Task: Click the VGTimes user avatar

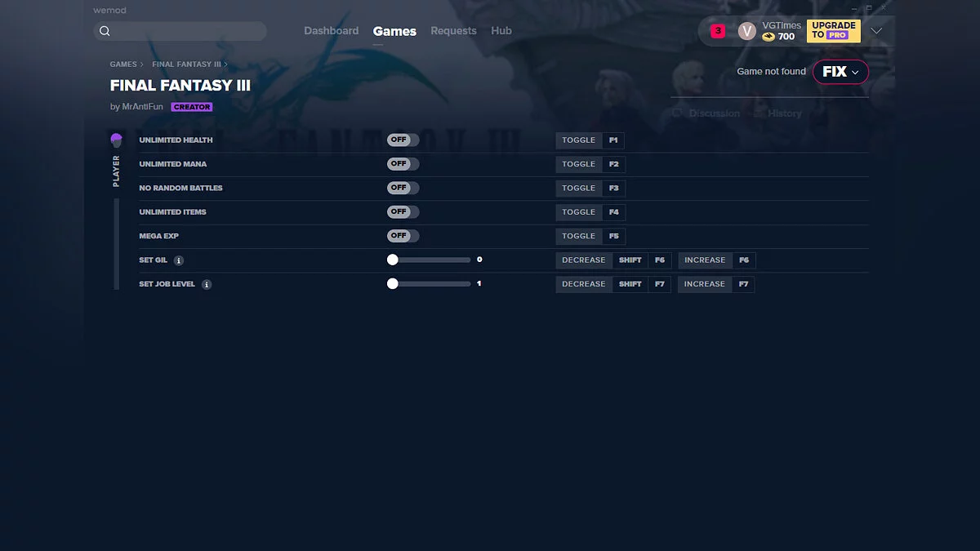Action: [746, 31]
